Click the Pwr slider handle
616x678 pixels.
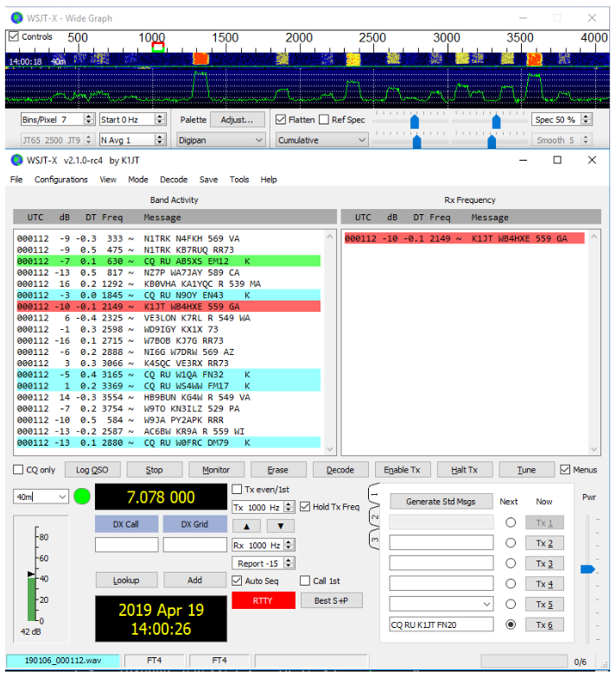point(587,569)
